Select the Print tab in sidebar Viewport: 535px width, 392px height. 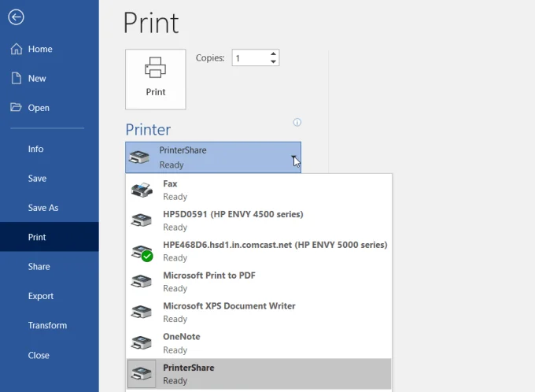[x=50, y=237]
